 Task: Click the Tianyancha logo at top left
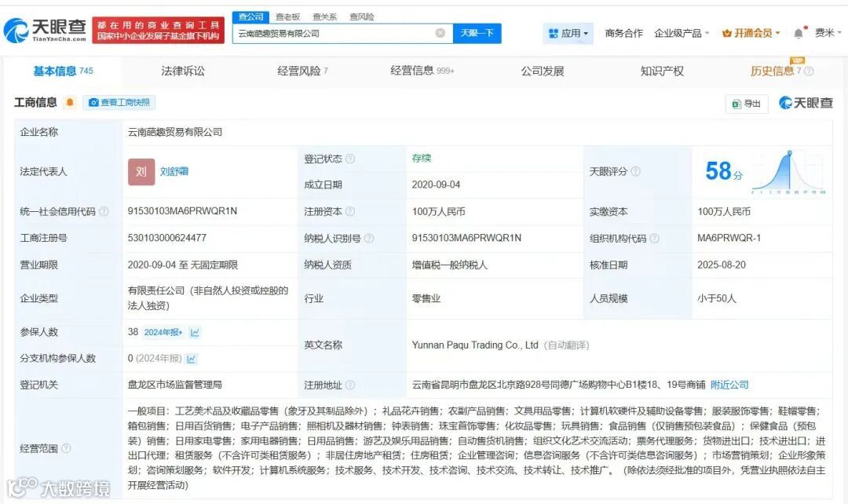[x=45, y=31]
